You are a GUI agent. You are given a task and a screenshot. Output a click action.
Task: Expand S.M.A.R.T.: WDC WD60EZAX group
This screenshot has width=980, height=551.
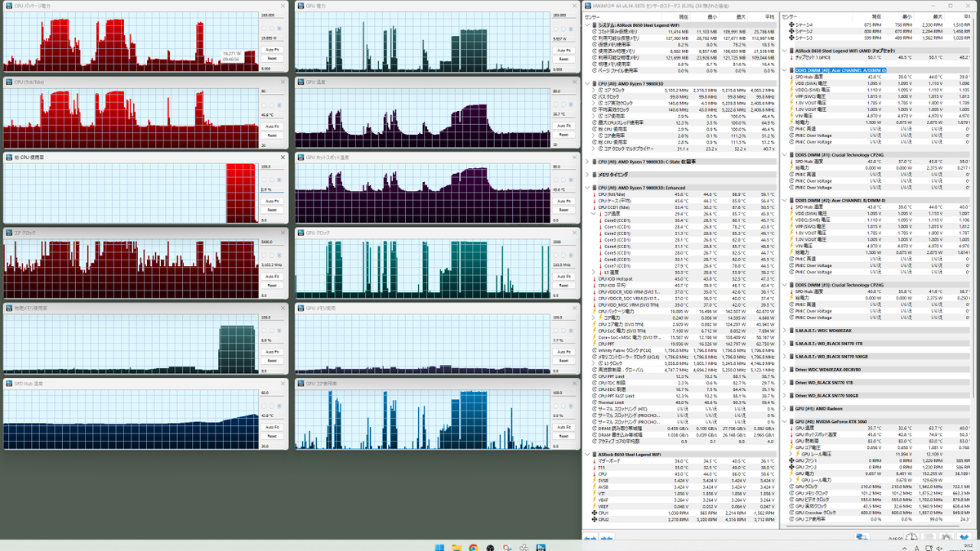click(786, 331)
